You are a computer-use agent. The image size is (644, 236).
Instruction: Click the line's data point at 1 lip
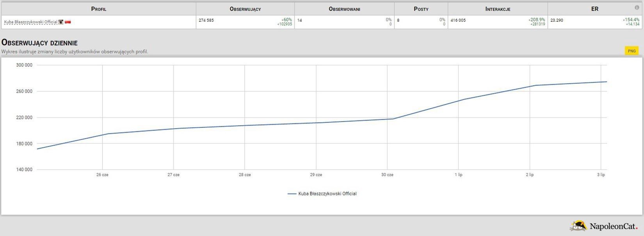pos(464,99)
